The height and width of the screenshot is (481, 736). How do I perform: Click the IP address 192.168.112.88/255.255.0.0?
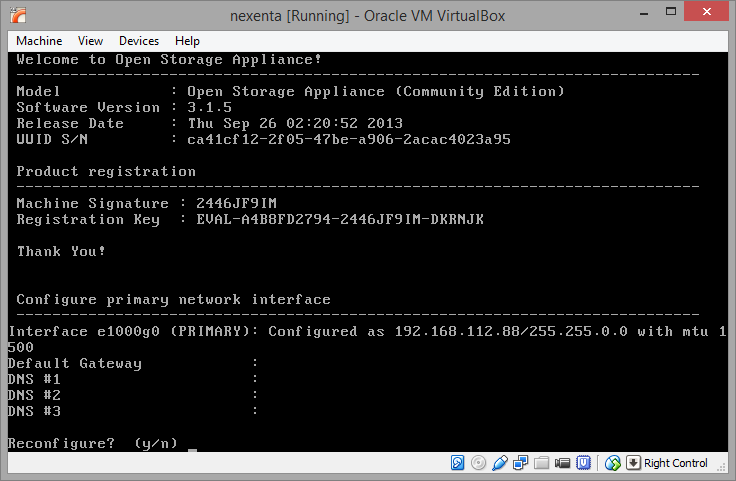tap(511, 331)
